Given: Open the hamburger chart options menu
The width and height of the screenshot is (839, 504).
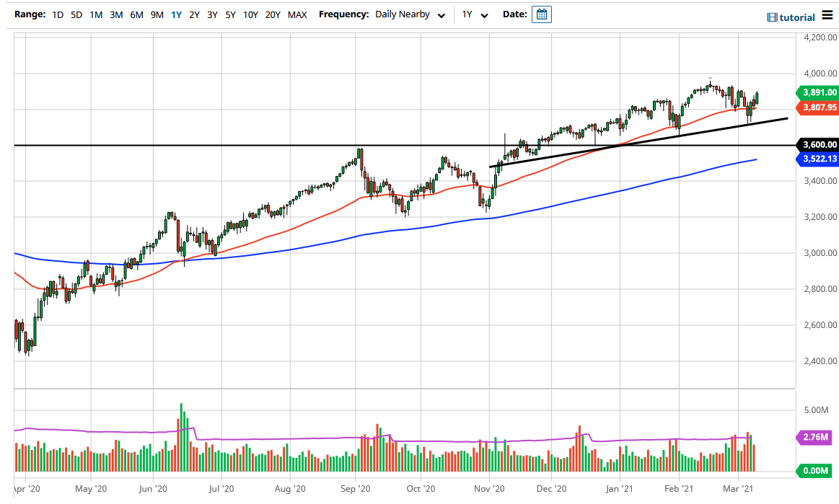Looking at the screenshot, I should (x=828, y=14).
